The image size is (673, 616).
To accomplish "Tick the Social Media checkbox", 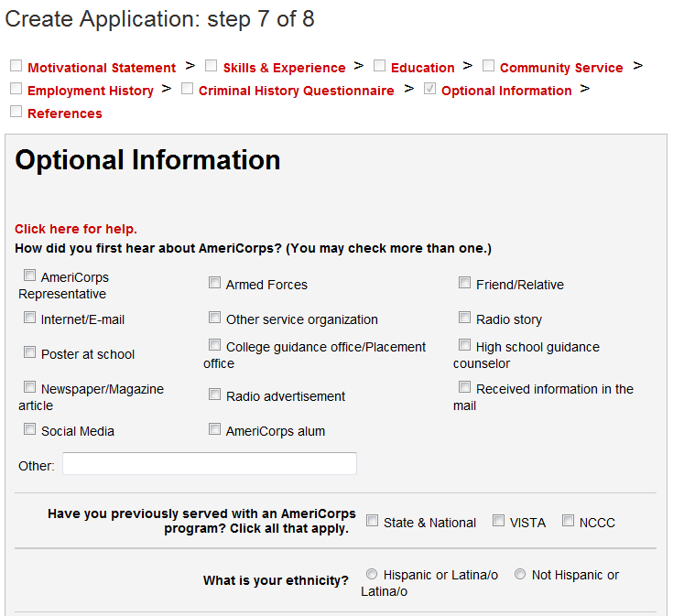I will coord(30,429).
